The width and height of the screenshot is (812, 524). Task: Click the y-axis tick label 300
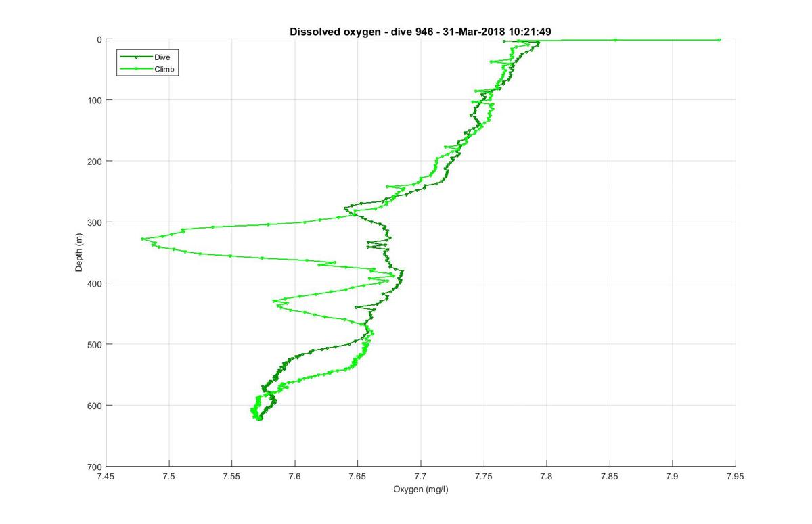pyautogui.click(x=95, y=222)
